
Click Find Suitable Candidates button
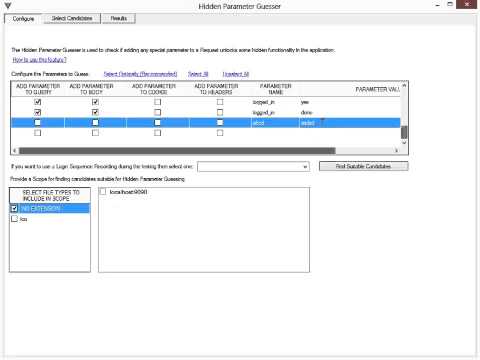click(364, 166)
